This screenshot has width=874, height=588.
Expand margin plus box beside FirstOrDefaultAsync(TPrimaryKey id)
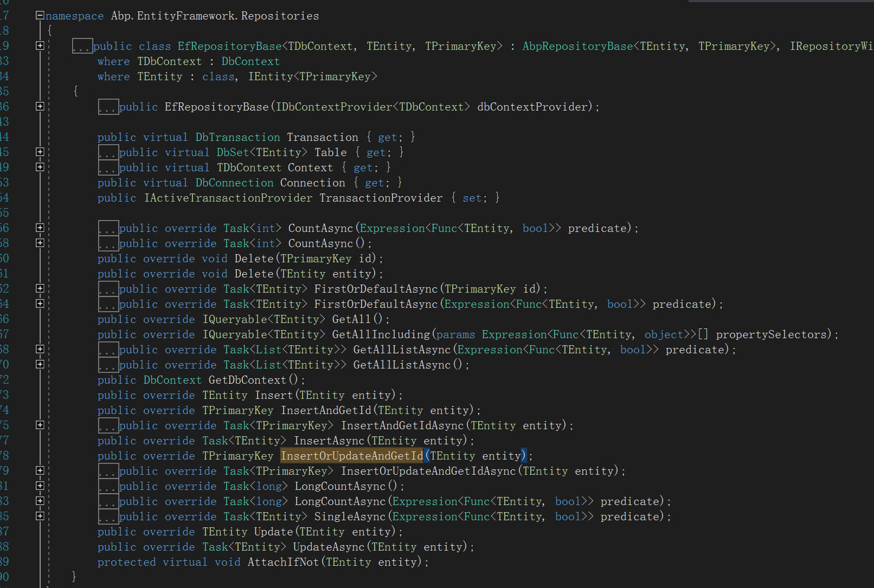click(x=40, y=289)
